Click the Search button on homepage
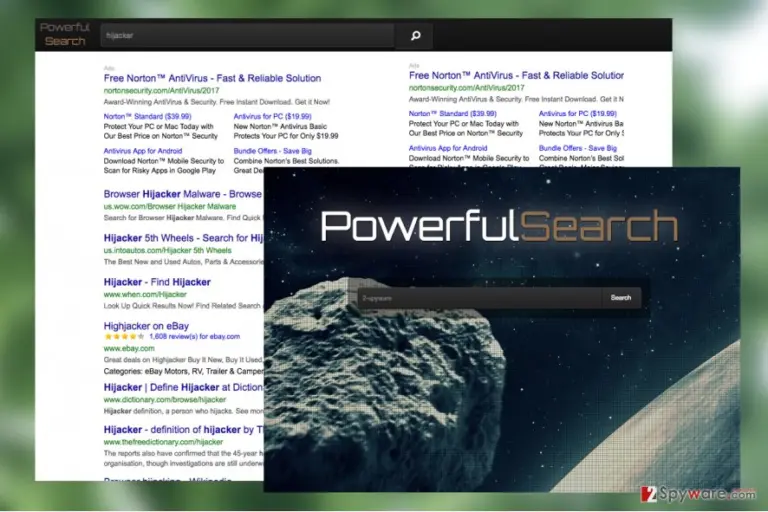Screen dimensions: 768x512 (x=621, y=298)
